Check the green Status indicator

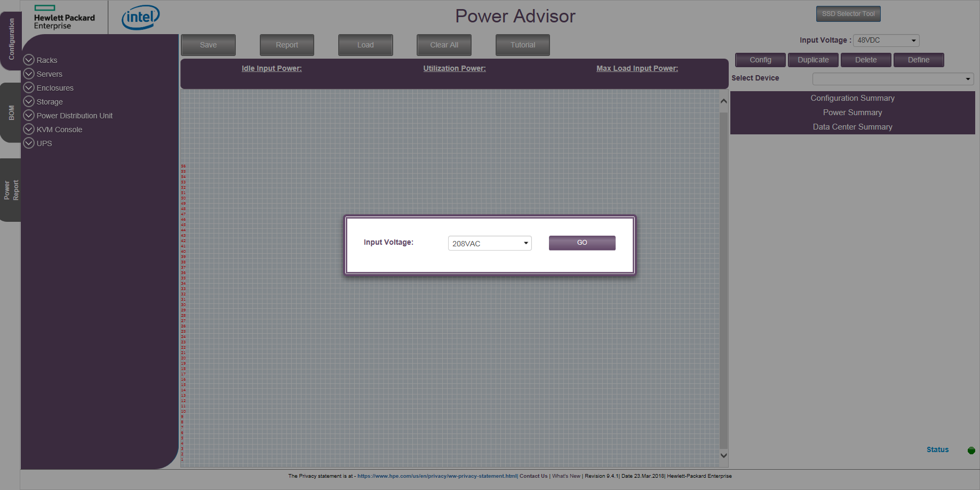point(971,449)
